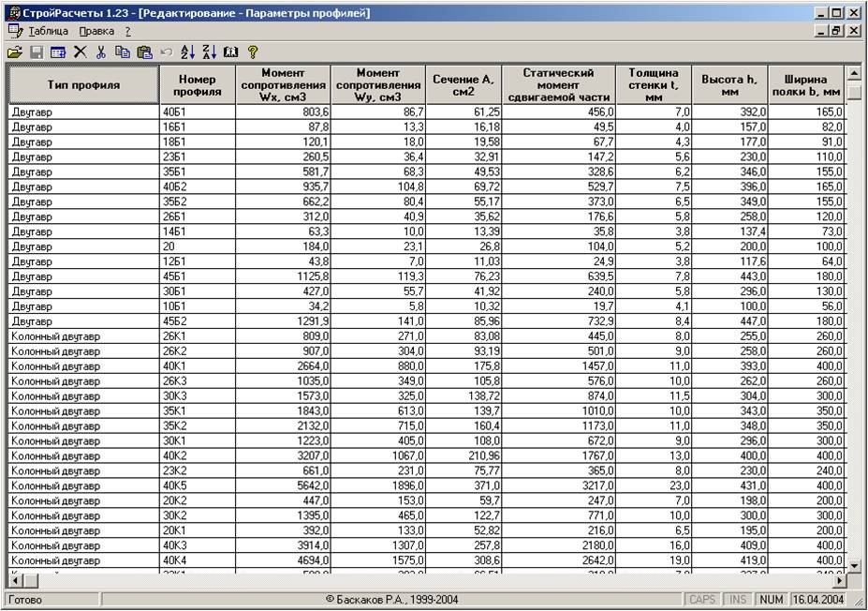Click the Ширина полки b column header
This screenshot has width=868, height=611.
pos(806,84)
